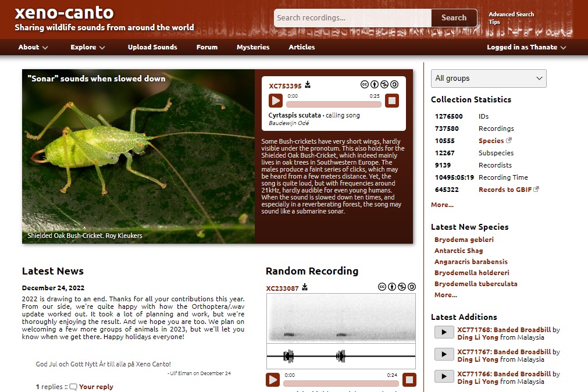The image size is (588, 392).
Task: Stop the Cyrtaspis scutata recording
Action: coord(392,101)
